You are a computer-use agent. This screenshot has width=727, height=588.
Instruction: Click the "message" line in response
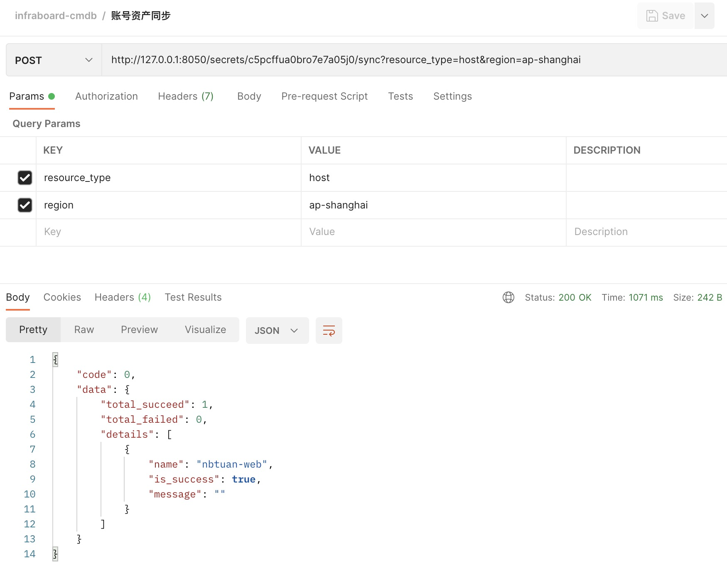pos(187,494)
